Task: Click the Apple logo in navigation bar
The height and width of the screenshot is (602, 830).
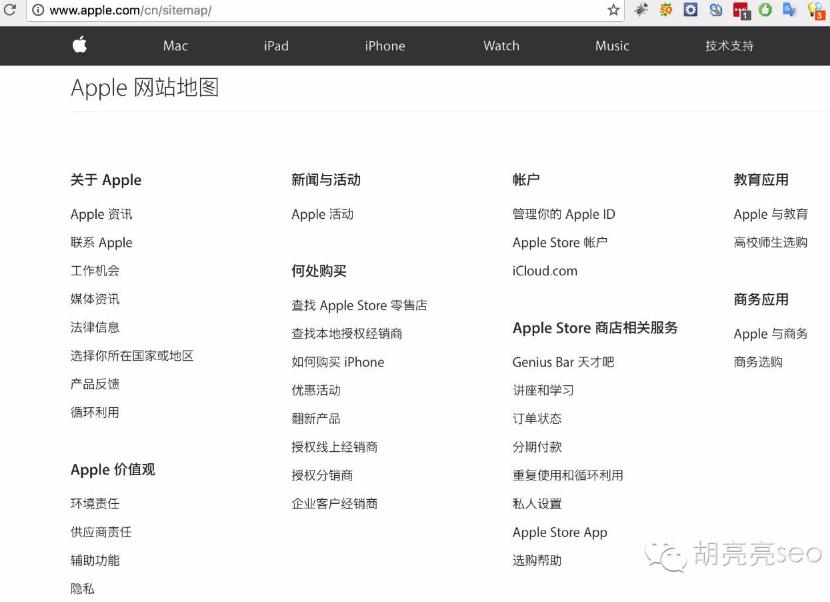Action: [x=80, y=45]
